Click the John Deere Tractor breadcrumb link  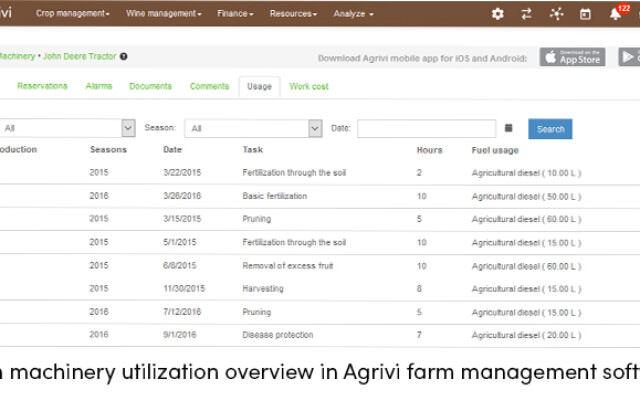tap(80, 56)
